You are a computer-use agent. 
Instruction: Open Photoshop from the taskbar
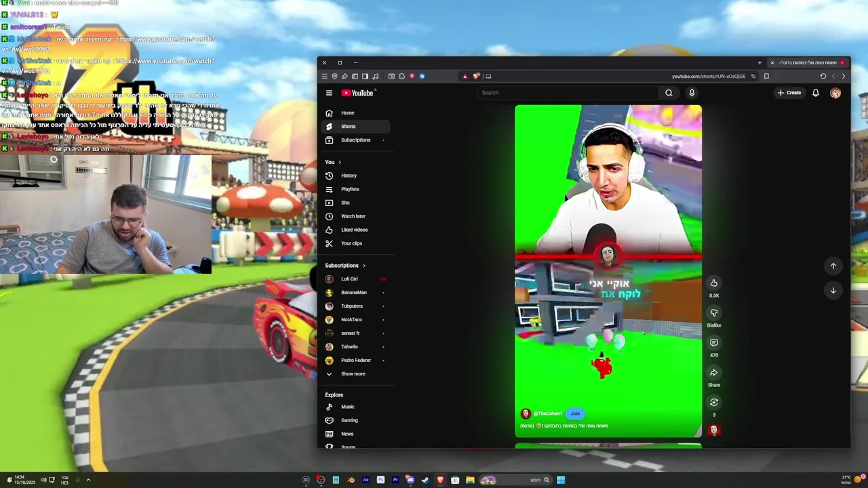[380, 480]
